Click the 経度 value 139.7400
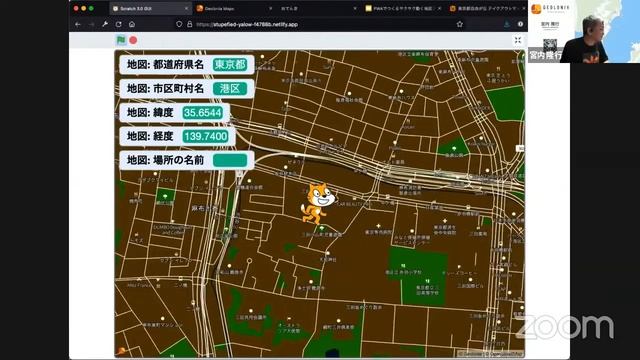Viewport: 640px width, 360px height. (205, 136)
